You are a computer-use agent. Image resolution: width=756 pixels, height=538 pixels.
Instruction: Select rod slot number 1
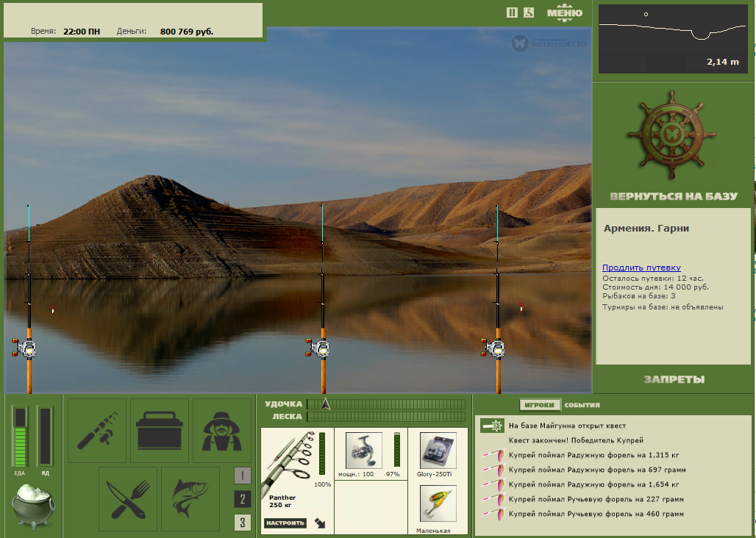point(243,476)
